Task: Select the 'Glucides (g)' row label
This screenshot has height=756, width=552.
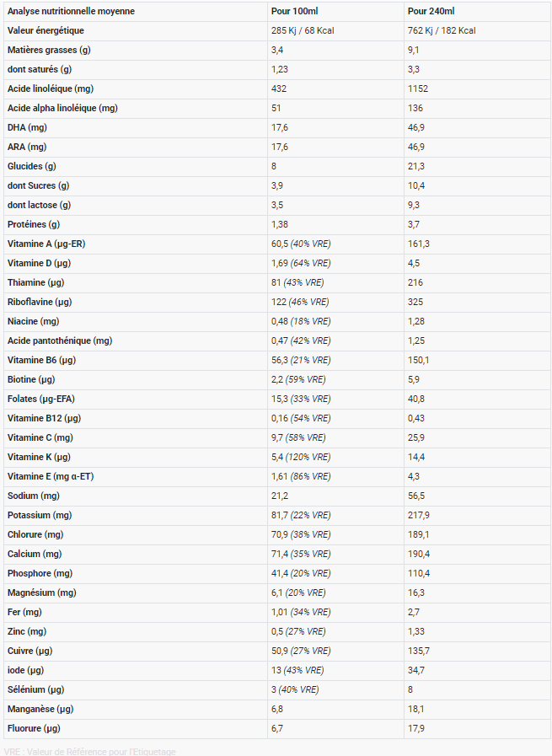Action: [x=32, y=166]
